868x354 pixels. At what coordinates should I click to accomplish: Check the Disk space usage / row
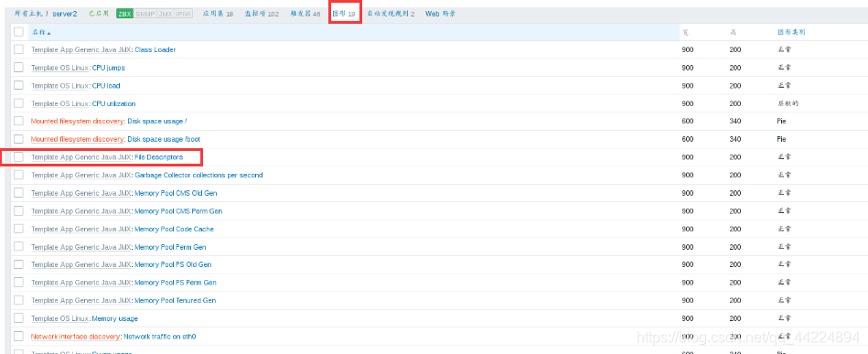19,121
